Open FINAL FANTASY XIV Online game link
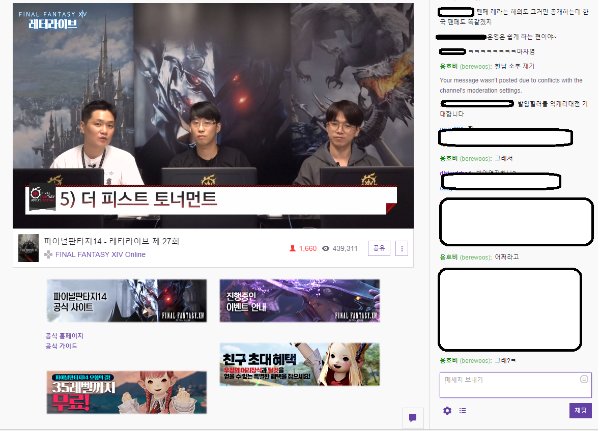This screenshot has width=600, height=431. coord(100,255)
